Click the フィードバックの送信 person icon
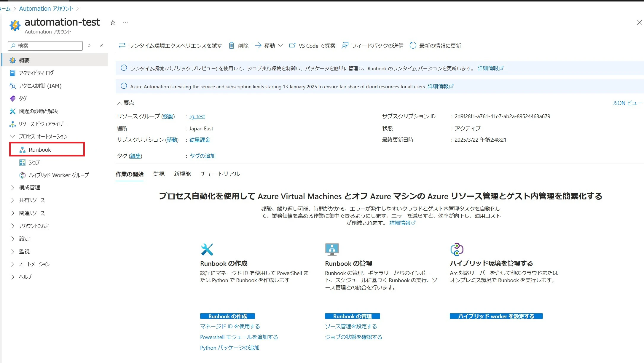Image resolution: width=644 pixels, height=363 pixels. point(345,45)
